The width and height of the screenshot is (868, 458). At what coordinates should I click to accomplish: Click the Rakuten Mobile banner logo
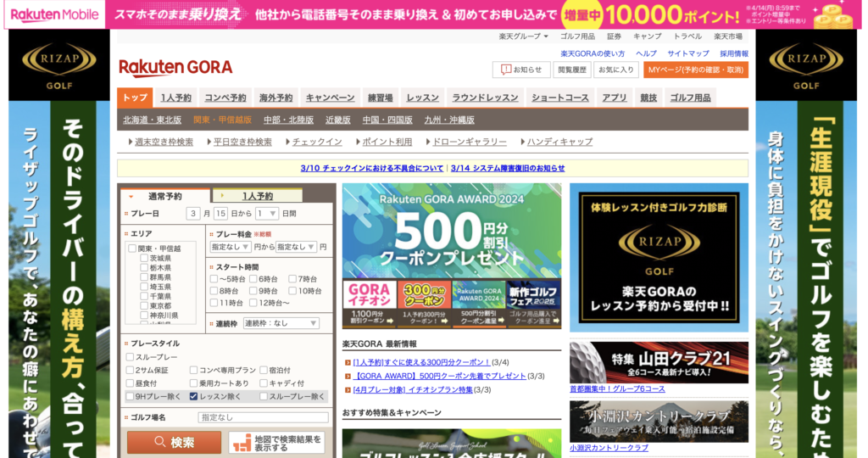54,14
